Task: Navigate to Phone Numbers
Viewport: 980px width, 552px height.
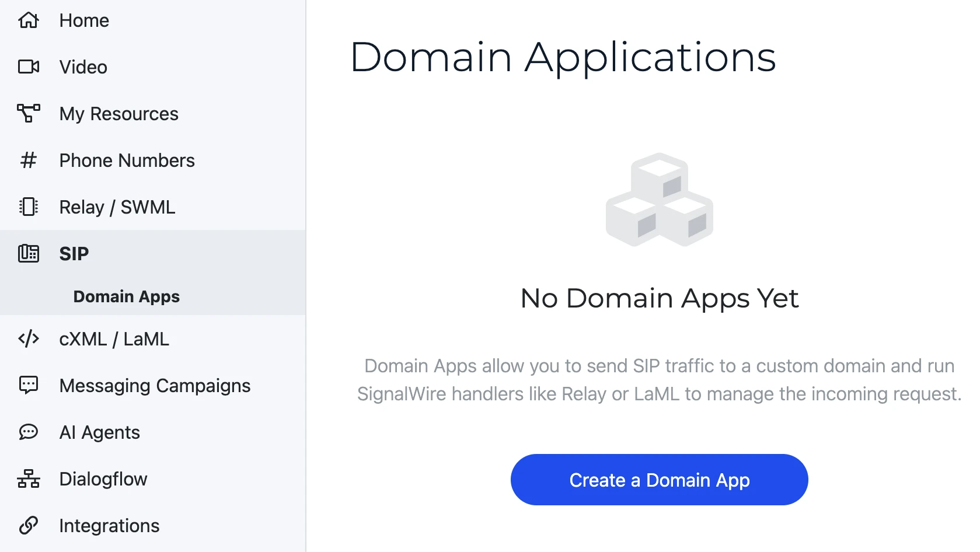Action: tap(127, 160)
